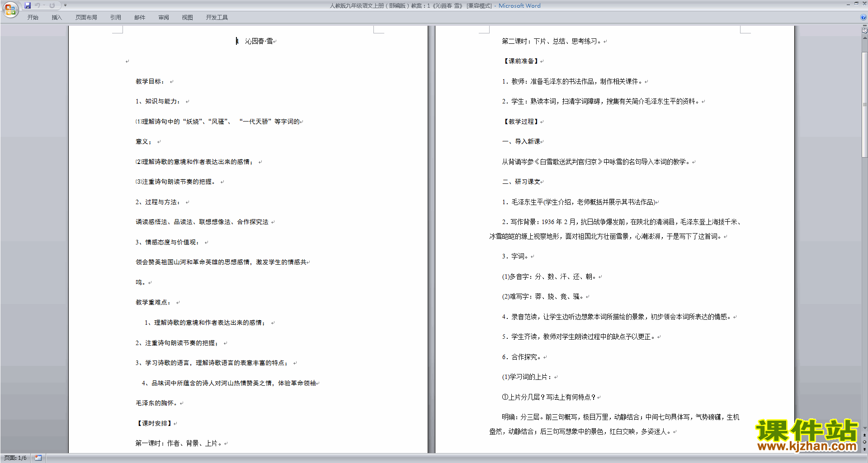Image resolution: width=868 pixels, height=463 pixels.
Task: Go to previous page using double-up arrow
Action: pyautogui.click(x=864, y=435)
